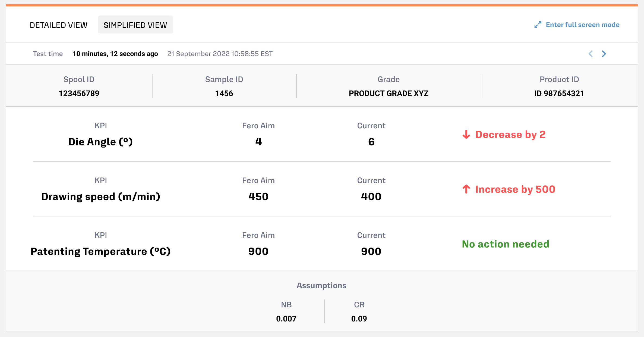Click the Die Angle KPI name
Image resolution: width=644 pixels, height=337 pixels.
point(100,142)
